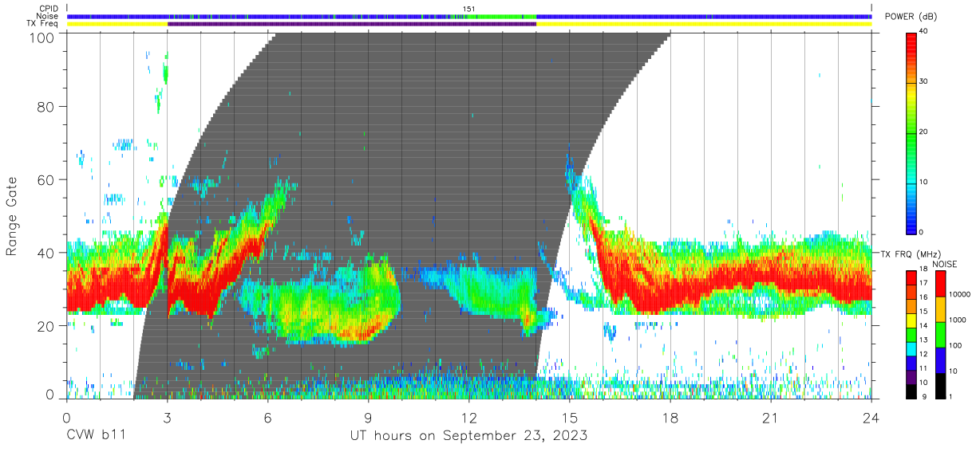980x452 pixels.
Task: Click the purple 10-11 MHz TX frequency swatch
Action: (911, 375)
